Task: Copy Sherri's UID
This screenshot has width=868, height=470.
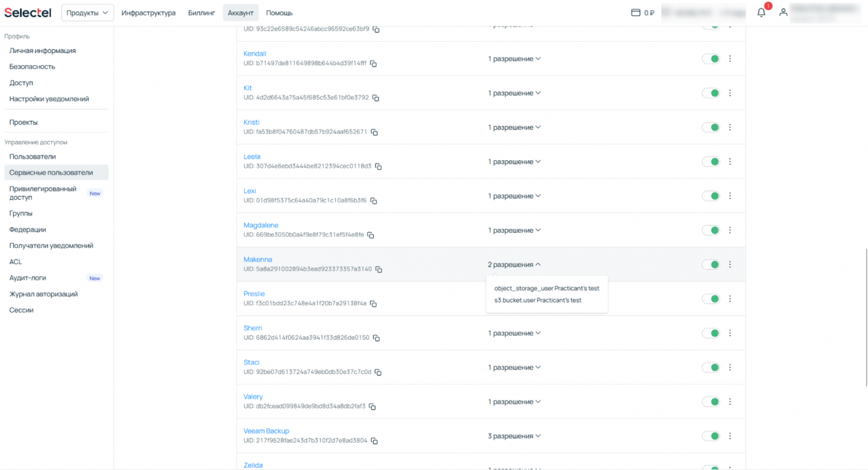Action: (x=376, y=338)
